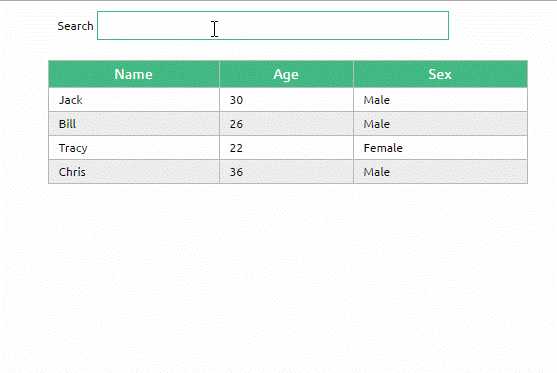Image resolution: width=557 pixels, height=373 pixels.
Task: Select the Name column header
Action: (x=134, y=74)
